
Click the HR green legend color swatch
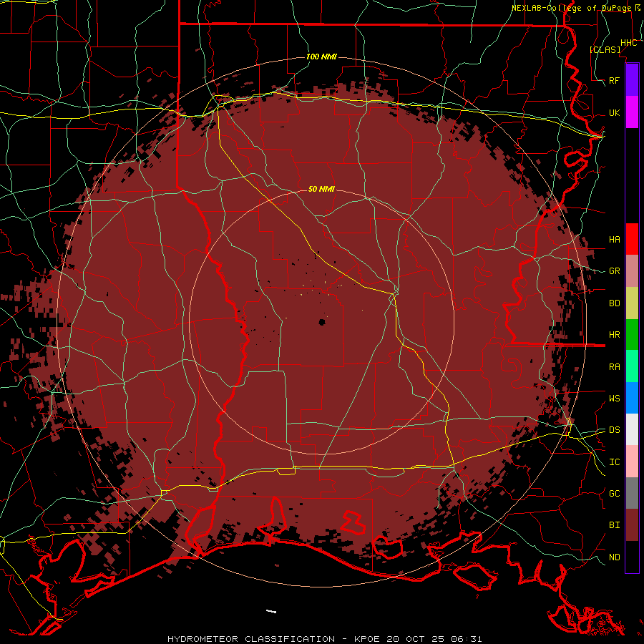632,335
